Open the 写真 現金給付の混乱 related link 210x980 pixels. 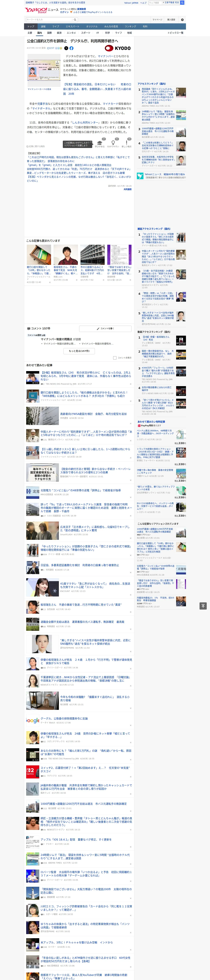[x=97, y=89]
